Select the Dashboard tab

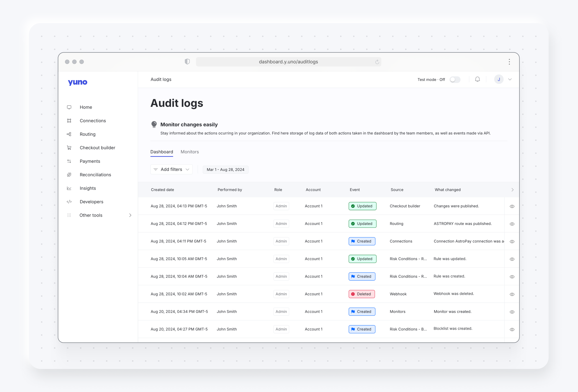click(162, 152)
